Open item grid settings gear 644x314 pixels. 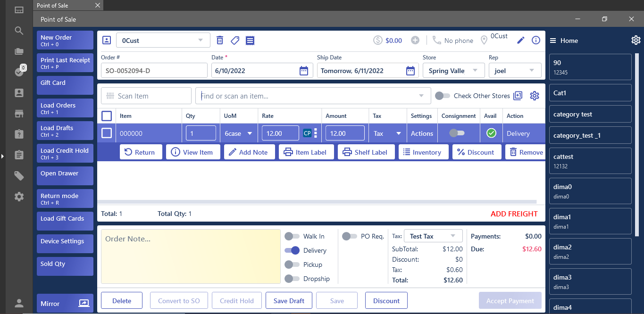(x=535, y=96)
